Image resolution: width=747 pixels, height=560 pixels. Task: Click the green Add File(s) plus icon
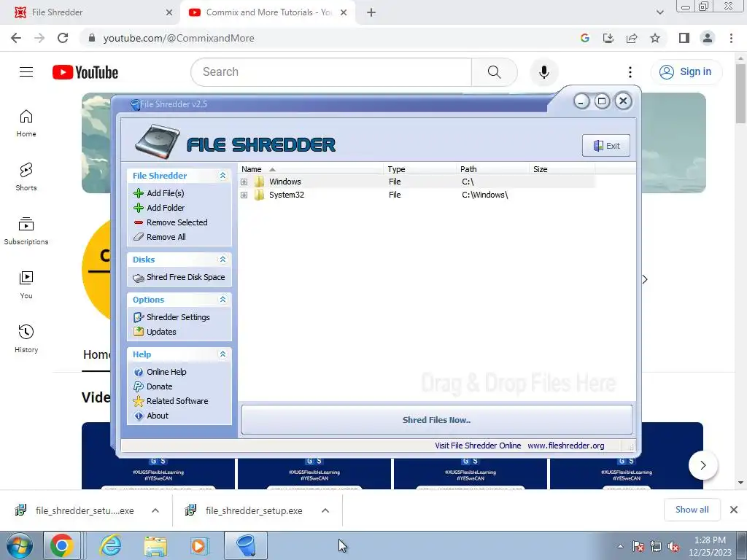click(139, 193)
